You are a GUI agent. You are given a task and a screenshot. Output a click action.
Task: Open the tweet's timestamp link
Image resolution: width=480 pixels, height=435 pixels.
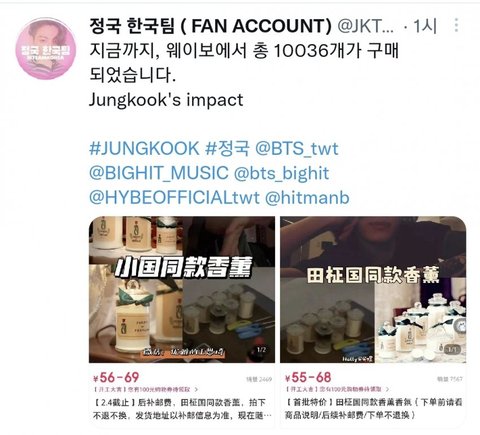coord(425,26)
